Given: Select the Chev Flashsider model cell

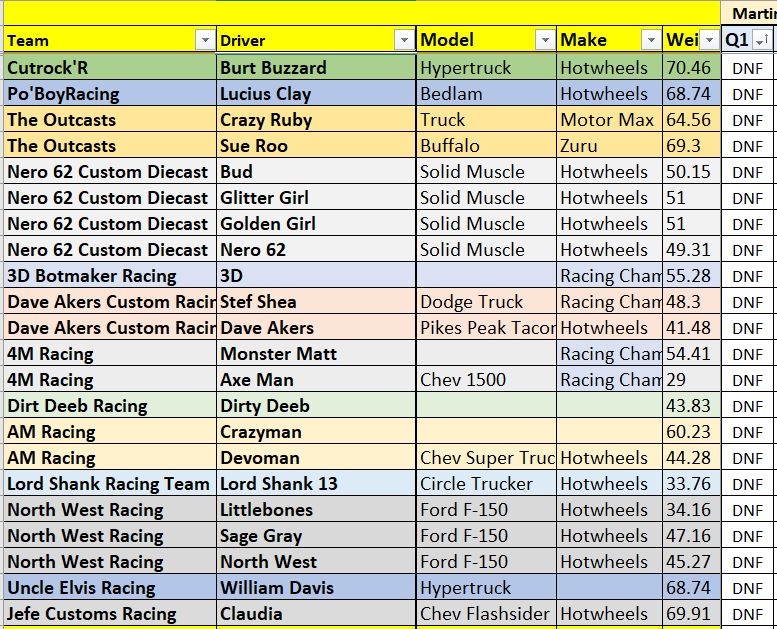Looking at the screenshot, I should pos(487,613).
